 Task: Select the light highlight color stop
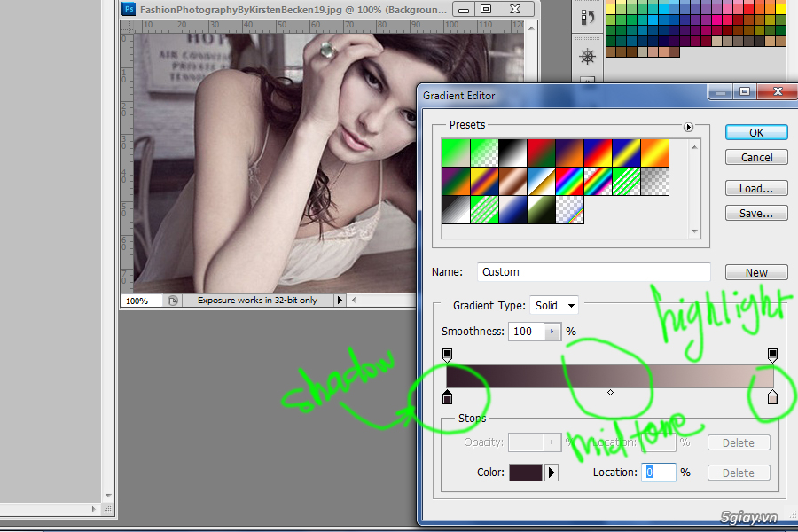pos(772,397)
